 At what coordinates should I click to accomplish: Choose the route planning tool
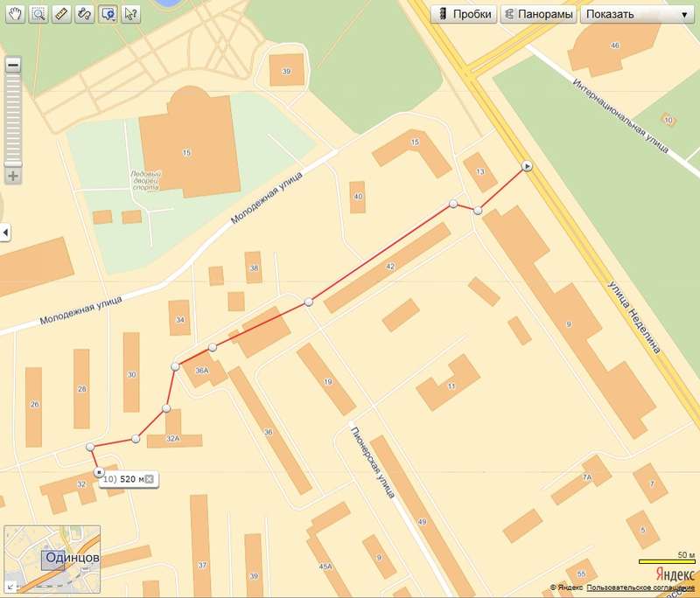click(84, 14)
